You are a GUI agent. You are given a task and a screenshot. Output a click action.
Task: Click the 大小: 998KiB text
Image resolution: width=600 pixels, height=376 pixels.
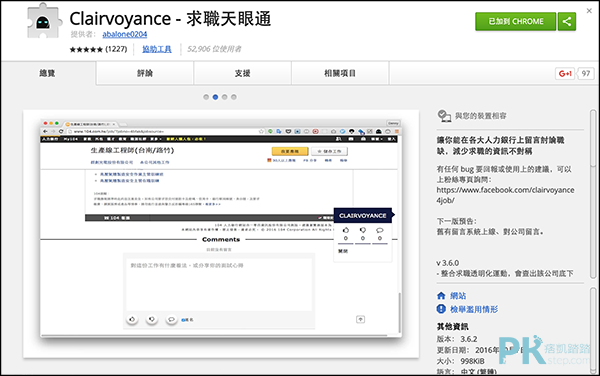(461, 361)
